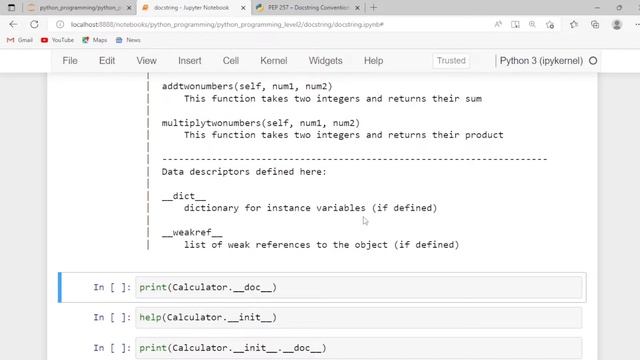Open the YouTube bookmark
640x360 pixels.
click(58, 40)
